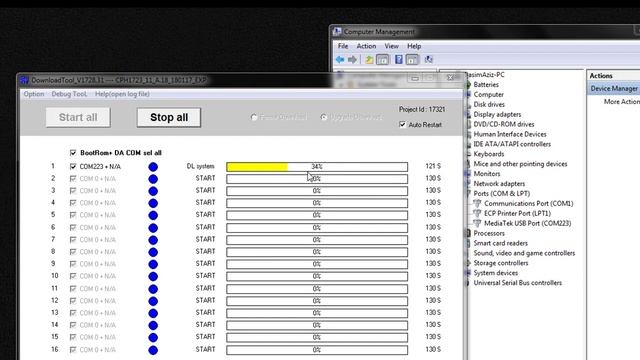Select IDE ATA/ATAPI controllers tree node
This screenshot has width=640, height=360.
pos(512,144)
